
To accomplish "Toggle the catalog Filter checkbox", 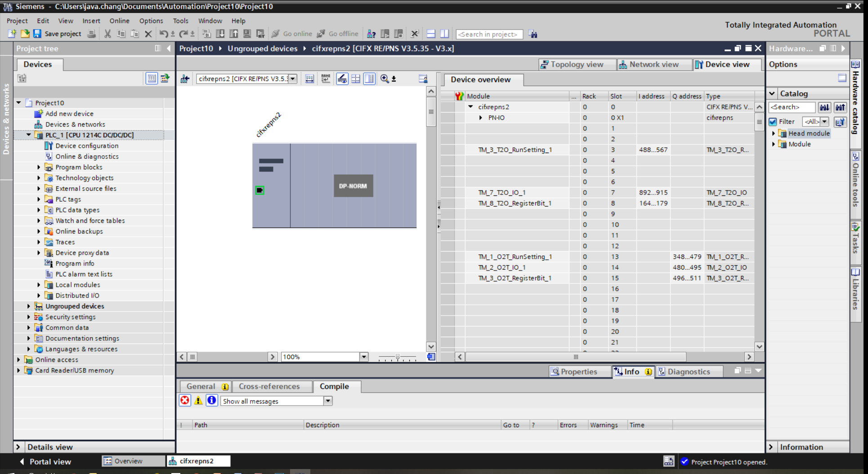I will tap(773, 122).
